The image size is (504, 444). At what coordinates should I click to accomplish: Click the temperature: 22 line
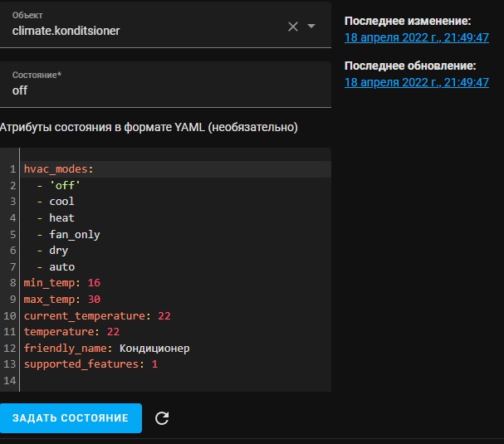pyautogui.click(x=71, y=332)
